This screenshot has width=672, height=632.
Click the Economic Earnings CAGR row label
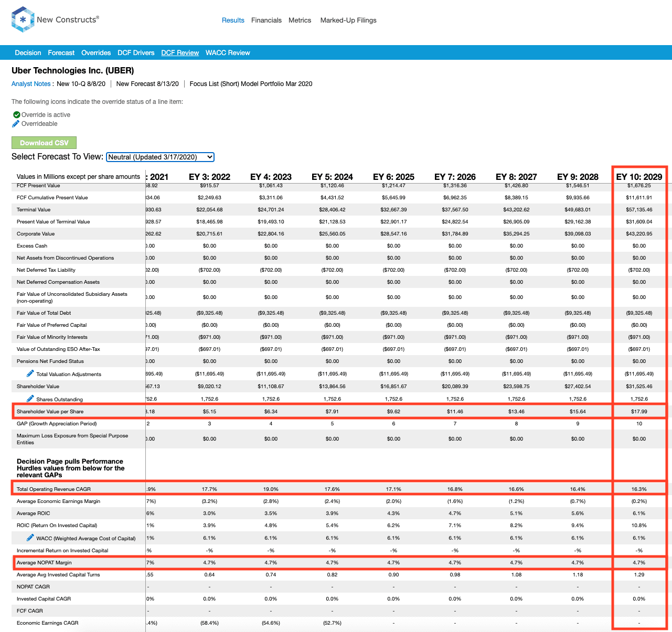pyautogui.click(x=47, y=623)
